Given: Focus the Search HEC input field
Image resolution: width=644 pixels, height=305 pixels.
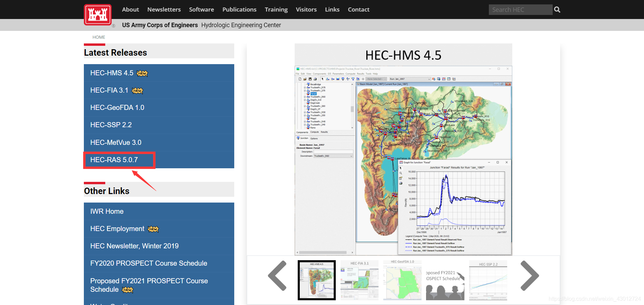Looking at the screenshot, I should coord(520,10).
